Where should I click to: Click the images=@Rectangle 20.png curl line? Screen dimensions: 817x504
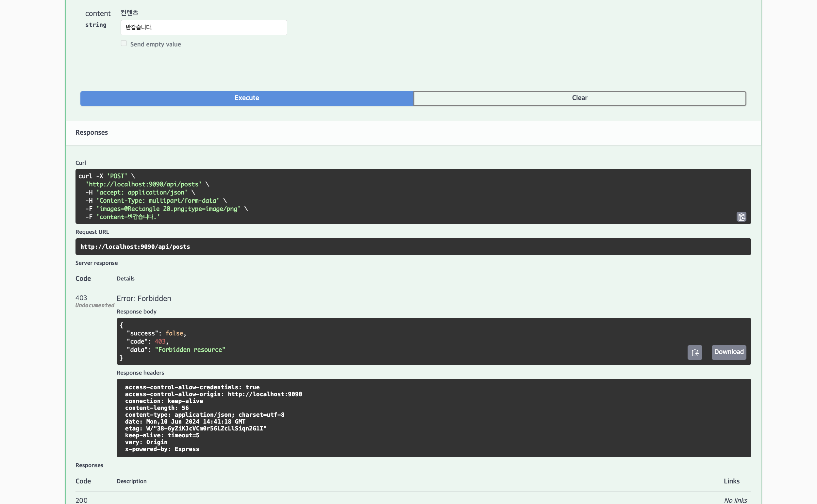click(x=167, y=209)
